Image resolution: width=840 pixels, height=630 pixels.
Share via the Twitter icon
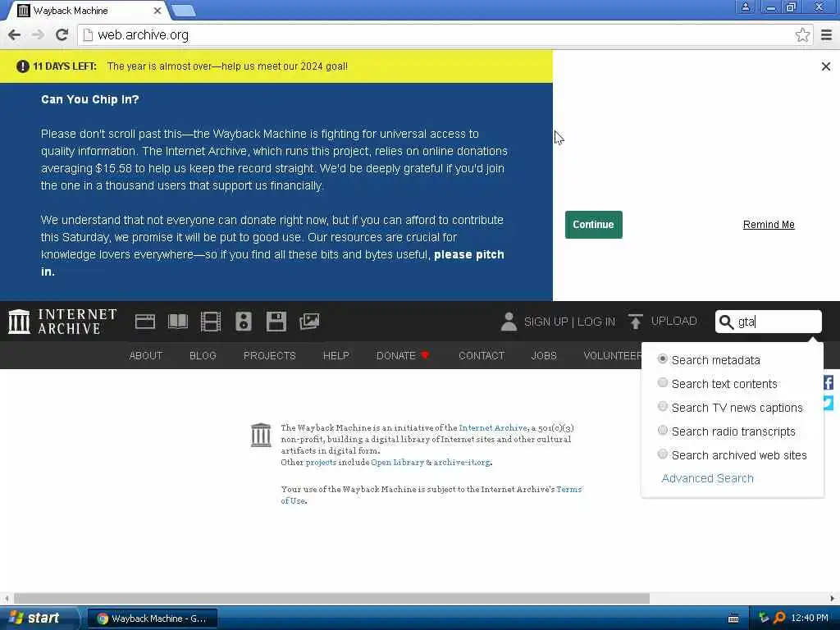[829, 402]
